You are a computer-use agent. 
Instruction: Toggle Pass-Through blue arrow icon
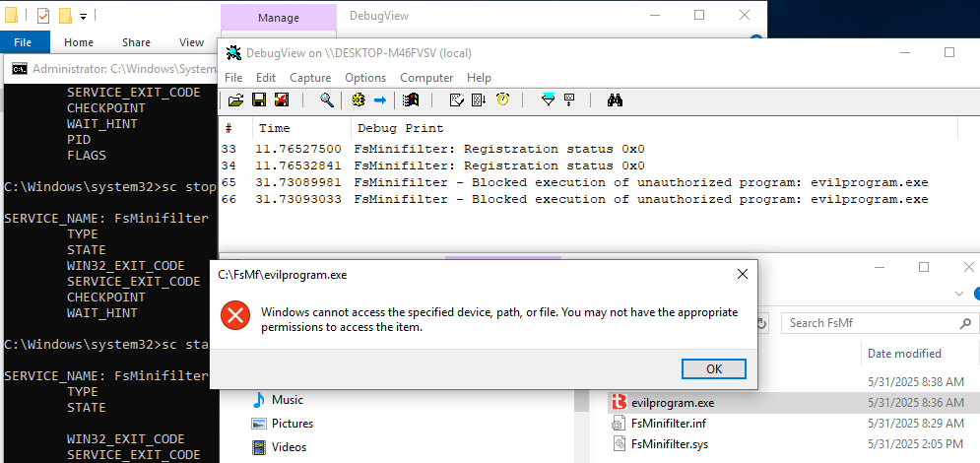(380, 99)
